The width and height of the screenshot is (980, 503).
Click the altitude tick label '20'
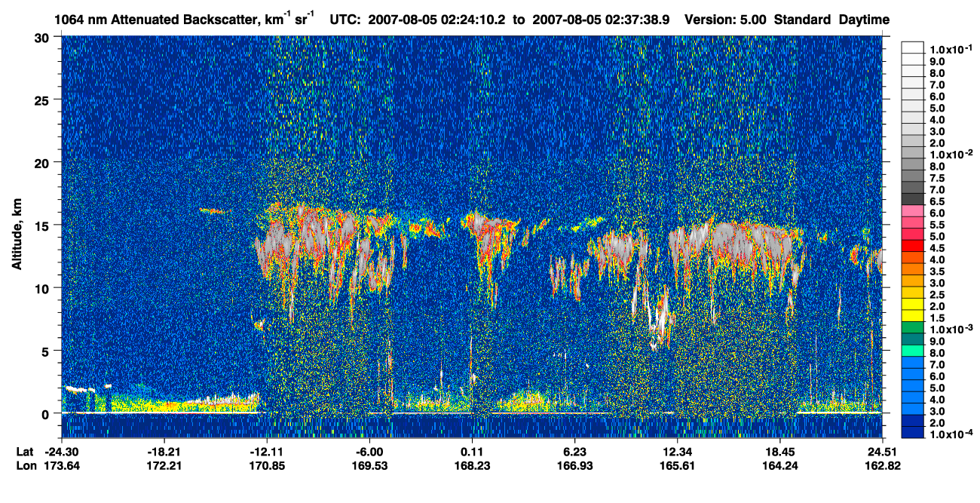(x=44, y=162)
